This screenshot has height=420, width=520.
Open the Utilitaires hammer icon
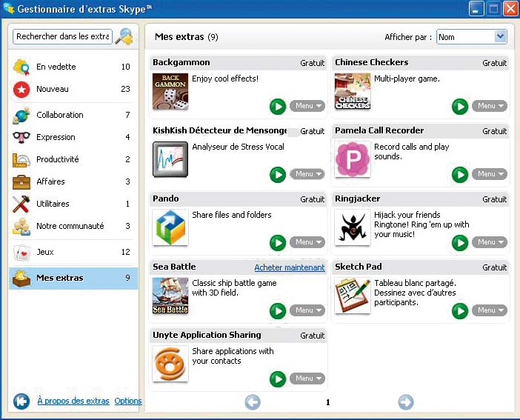[21, 204]
